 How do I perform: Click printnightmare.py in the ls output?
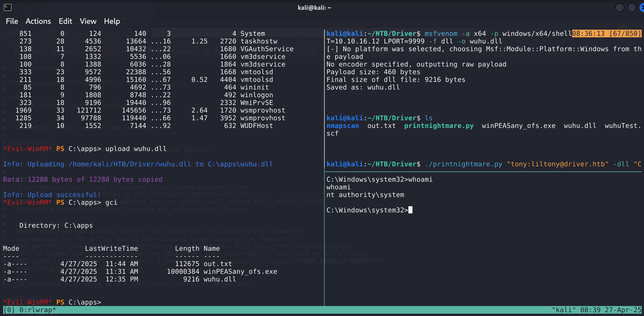[439, 126]
